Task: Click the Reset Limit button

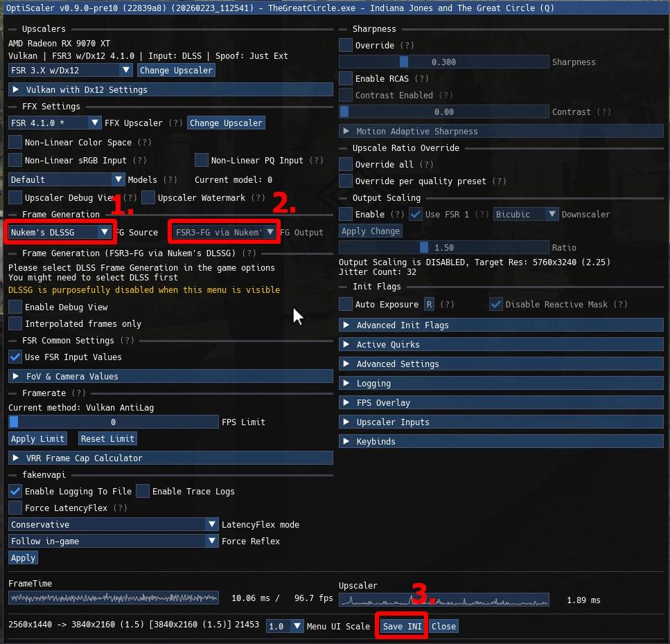Action: pyautogui.click(x=107, y=438)
